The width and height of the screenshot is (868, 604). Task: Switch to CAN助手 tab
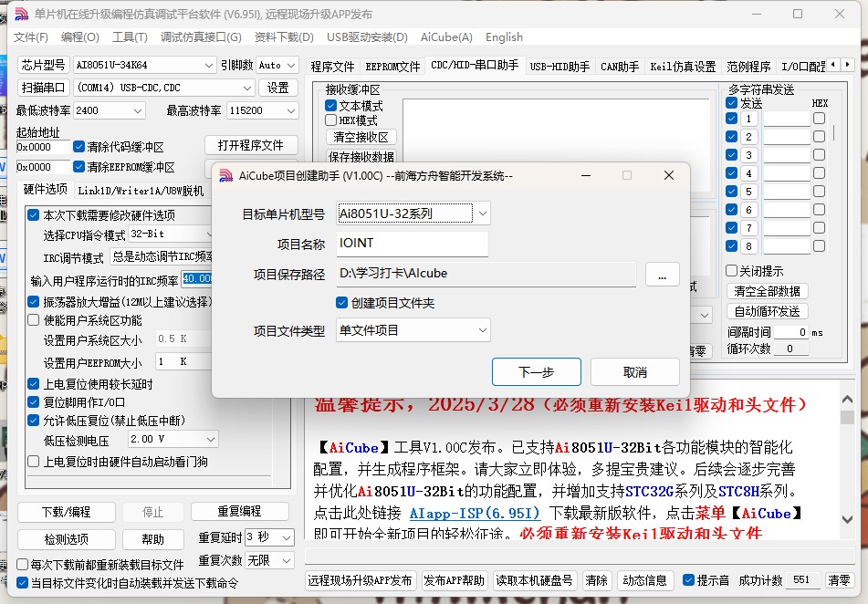pyautogui.click(x=620, y=67)
